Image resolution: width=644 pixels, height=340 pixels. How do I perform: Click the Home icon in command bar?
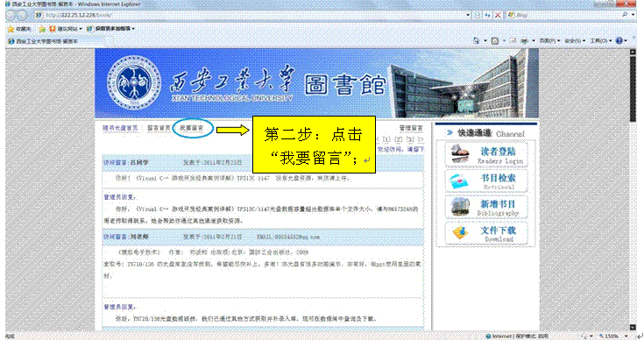(477, 40)
